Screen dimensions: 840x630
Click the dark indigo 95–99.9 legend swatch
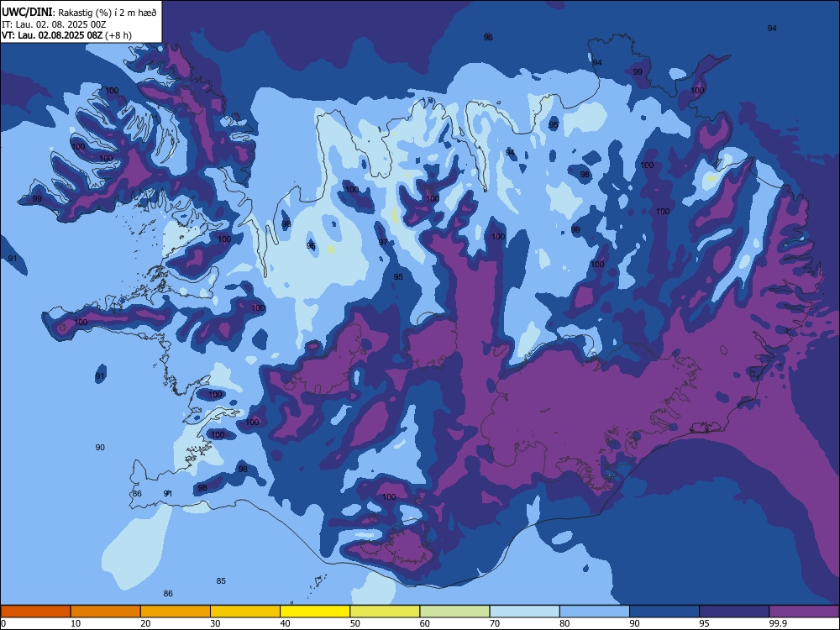pyautogui.click(x=734, y=612)
